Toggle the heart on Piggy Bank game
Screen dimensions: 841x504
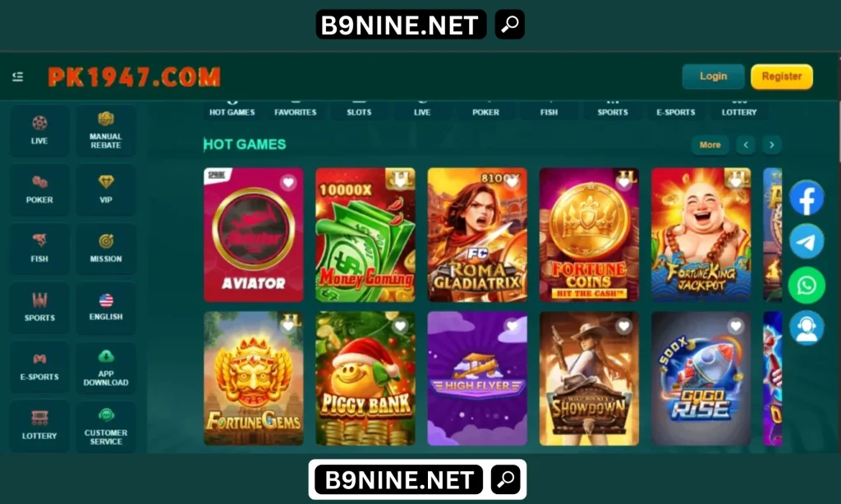pos(400,326)
